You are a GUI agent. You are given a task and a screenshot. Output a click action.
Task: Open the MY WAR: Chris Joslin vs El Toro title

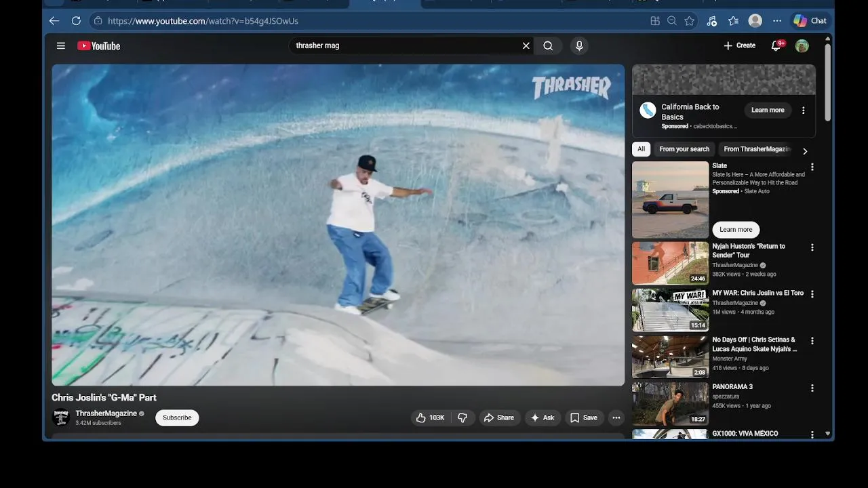coord(757,293)
